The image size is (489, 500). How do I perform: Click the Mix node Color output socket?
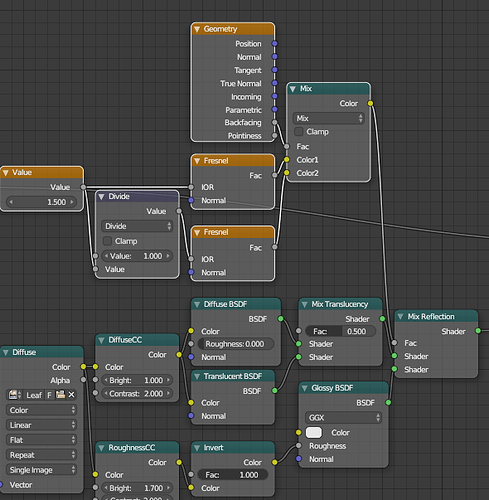pyautogui.click(x=370, y=103)
